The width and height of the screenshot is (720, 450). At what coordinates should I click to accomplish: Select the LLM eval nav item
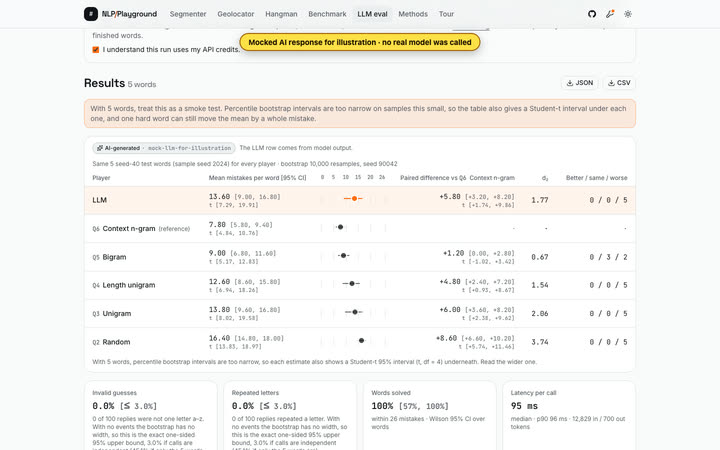[x=372, y=14]
